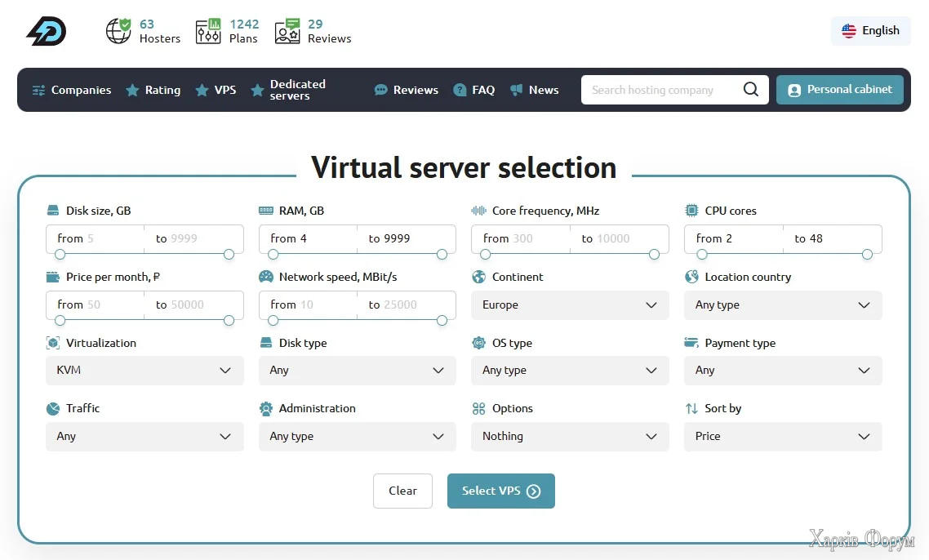The width and height of the screenshot is (929, 560).
Task: Click the Personal cabinet button
Action: click(839, 90)
